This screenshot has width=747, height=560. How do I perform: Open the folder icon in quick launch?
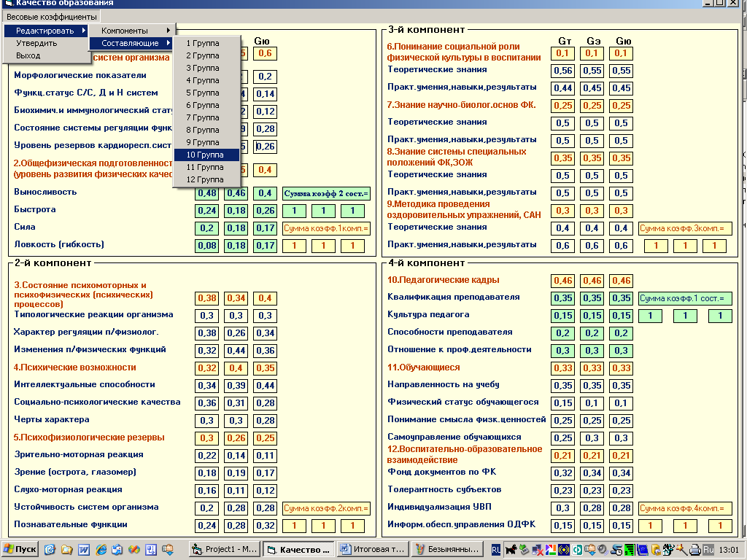click(x=66, y=550)
